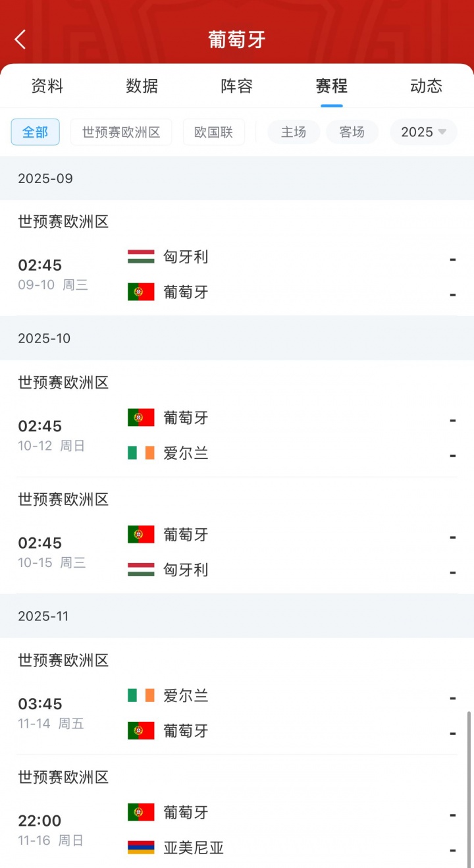Click Ireland flag in 11-14 match
The image size is (474, 868).
pos(141,695)
